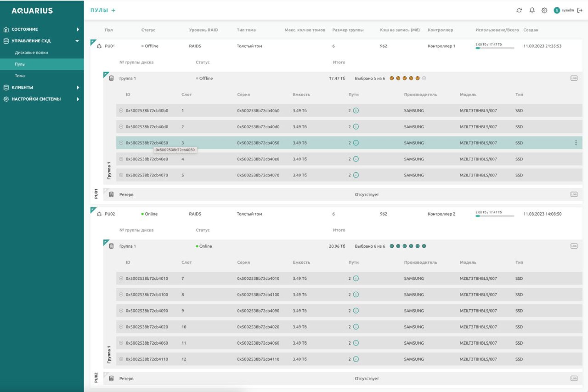The height and width of the screenshot is (392, 588).
Task: Open Пулы menu item
Action: (x=20, y=64)
